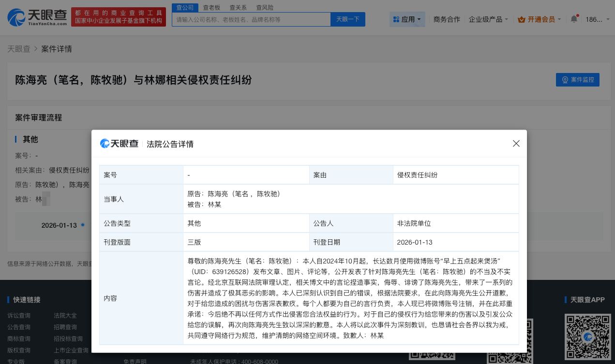Select the 2026-01-13 timeline dot marker

point(82,225)
